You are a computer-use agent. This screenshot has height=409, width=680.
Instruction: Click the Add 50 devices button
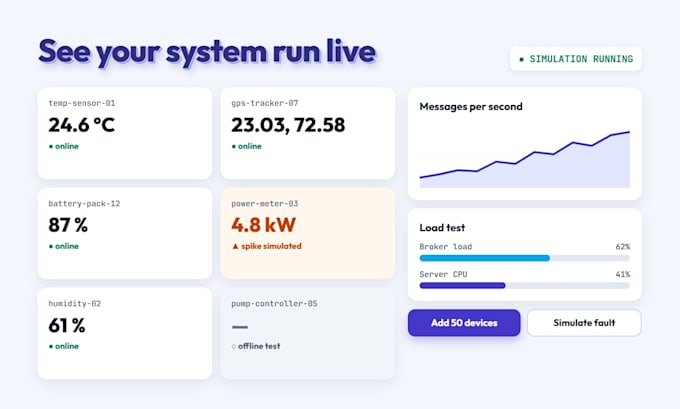(x=464, y=323)
